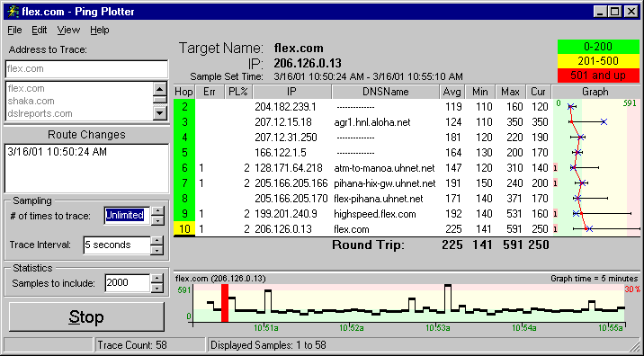Select dslreports.com in the address history list

40,113
